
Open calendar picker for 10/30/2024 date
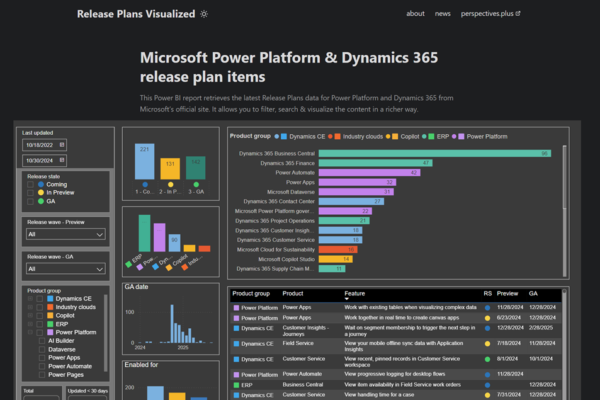pyautogui.click(x=62, y=160)
